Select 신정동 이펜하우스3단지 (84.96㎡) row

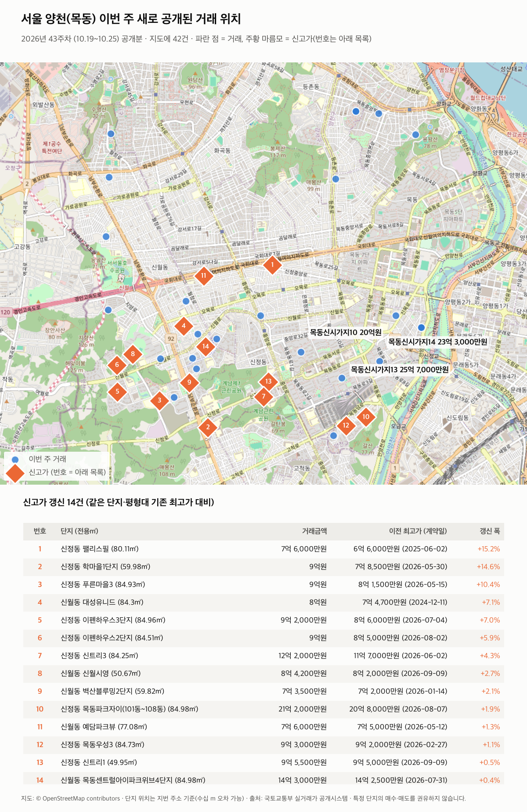click(263, 620)
